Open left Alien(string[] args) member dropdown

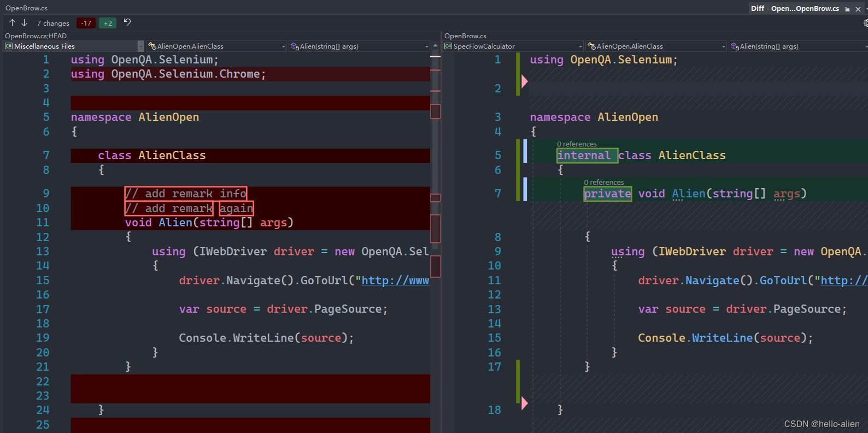pos(360,46)
